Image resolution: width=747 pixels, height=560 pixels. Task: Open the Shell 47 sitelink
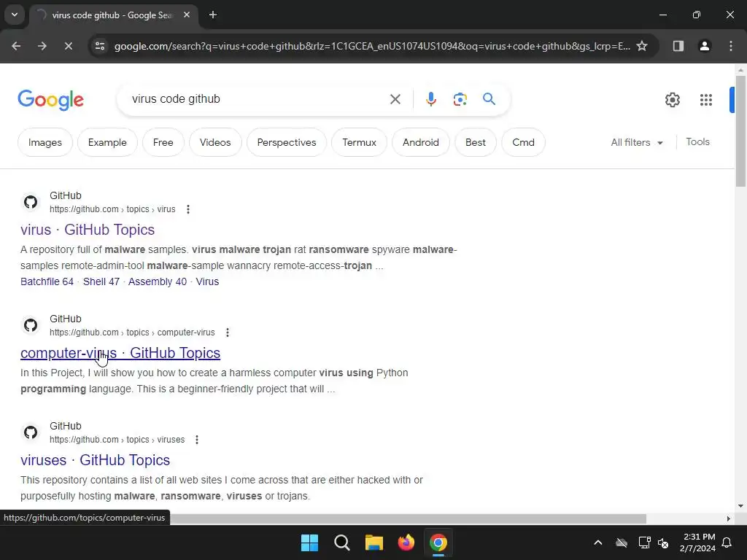click(x=101, y=281)
